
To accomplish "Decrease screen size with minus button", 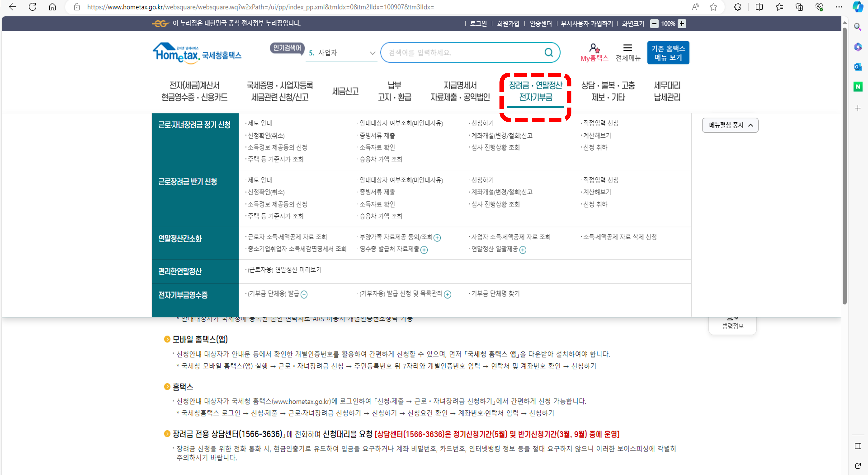I will coord(654,24).
